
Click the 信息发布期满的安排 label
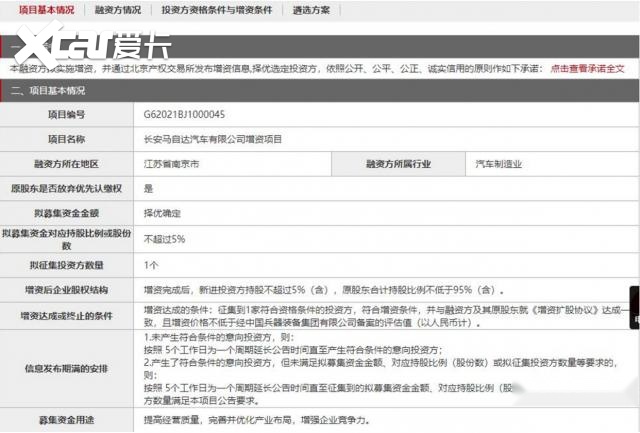click(67, 369)
